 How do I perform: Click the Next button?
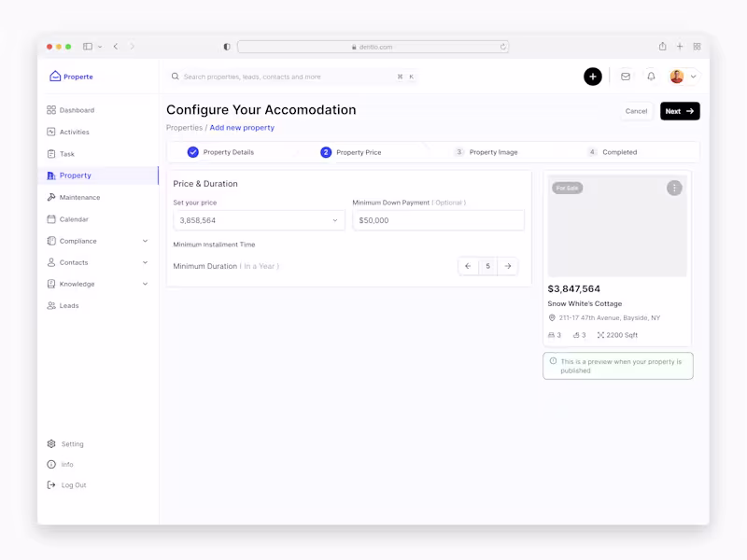[680, 111]
